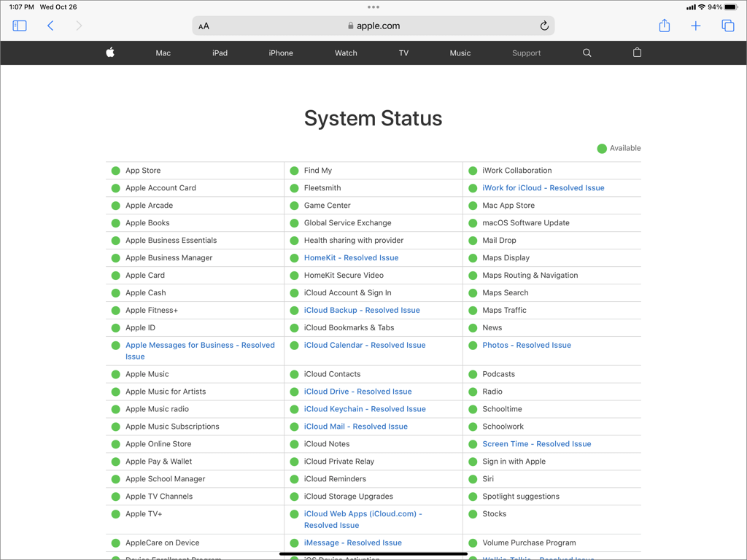This screenshot has height=560, width=747.
Task: Open the Mac menu
Action: [163, 52]
